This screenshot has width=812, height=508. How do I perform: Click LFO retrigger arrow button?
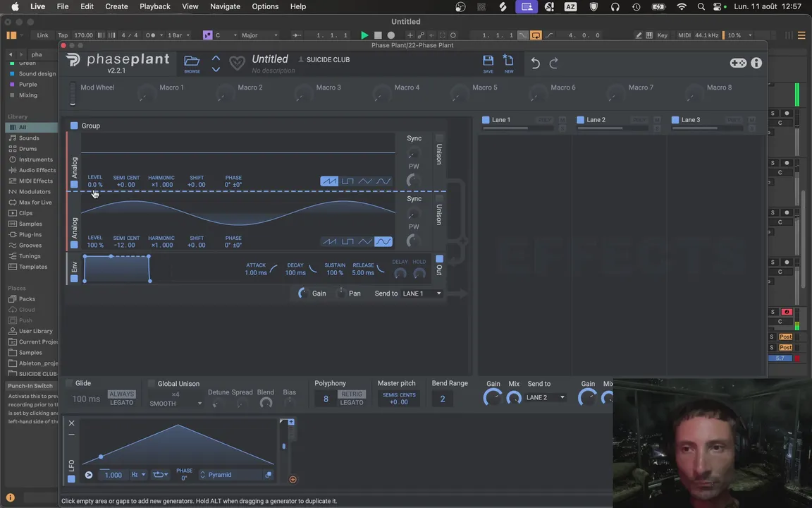coord(89,475)
